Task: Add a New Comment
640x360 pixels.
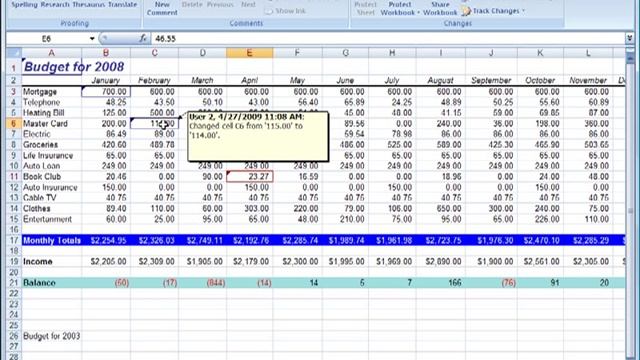Action: click(162, 8)
